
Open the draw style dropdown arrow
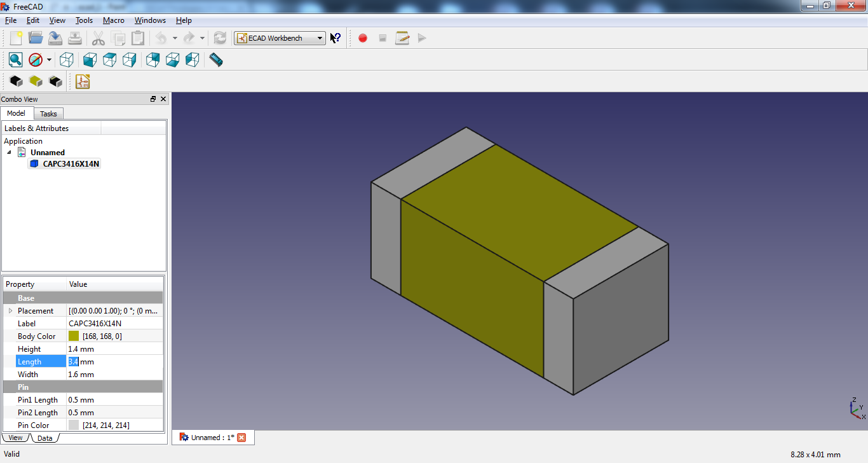click(x=49, y=60)
